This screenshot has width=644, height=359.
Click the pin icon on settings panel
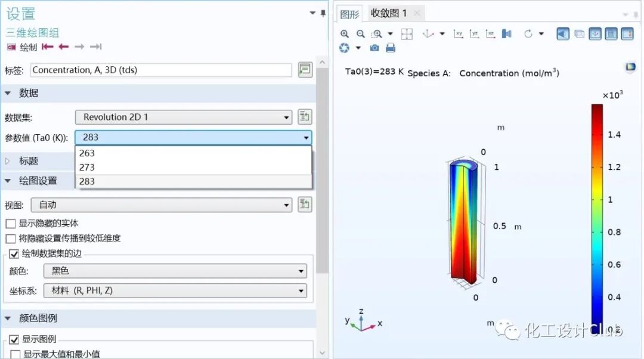coord(323,13)
